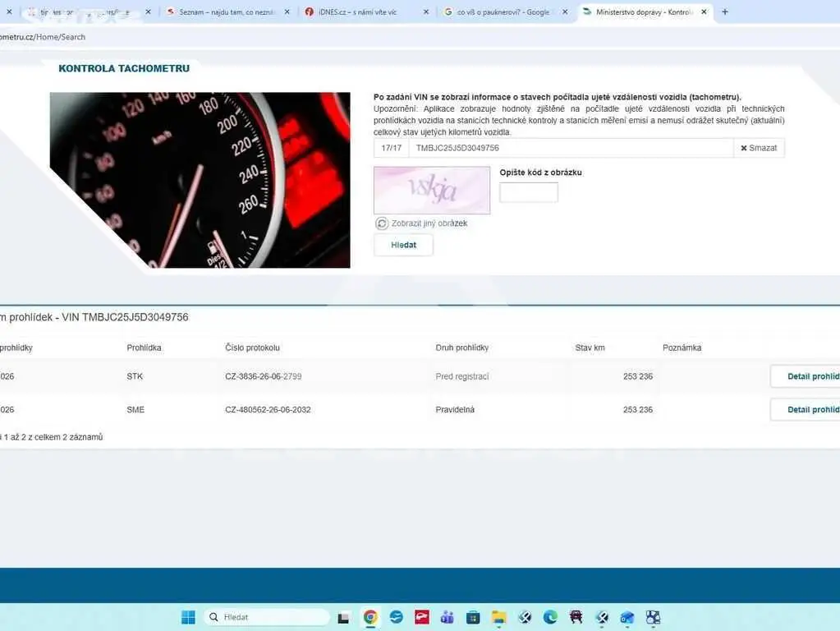The height and width of the screenshot is (631, 840).
Task: Click the captcha code input field
Action: click(x=529, y=192)
